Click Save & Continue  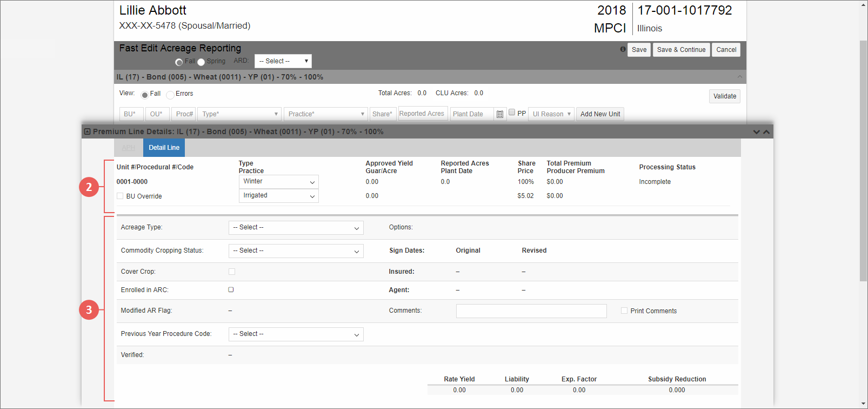681,50
